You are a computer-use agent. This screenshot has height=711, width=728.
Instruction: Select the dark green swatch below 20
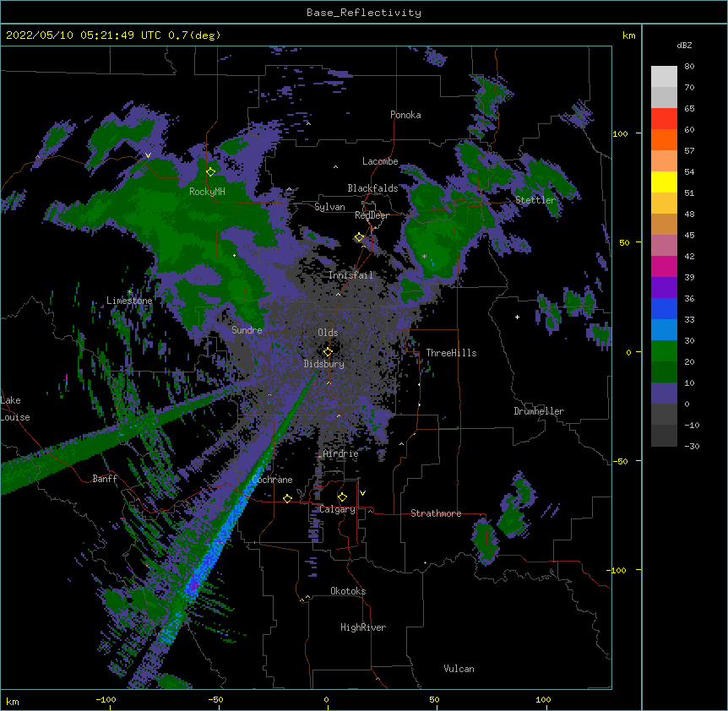664,372
